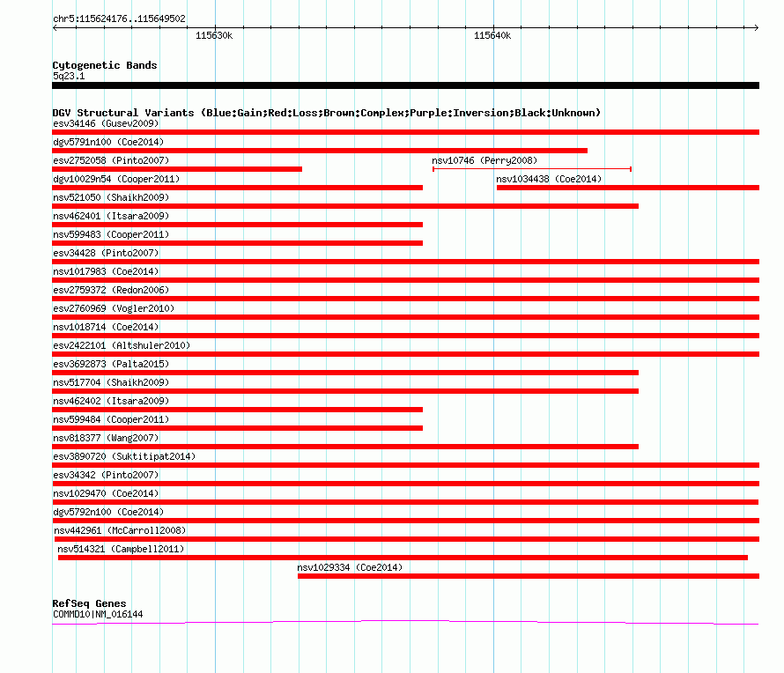784x673 pixels.
Task: Open nsv442961 (McCarroll2008) variant label
Action: pyautogui.click(x=120, y=530)
